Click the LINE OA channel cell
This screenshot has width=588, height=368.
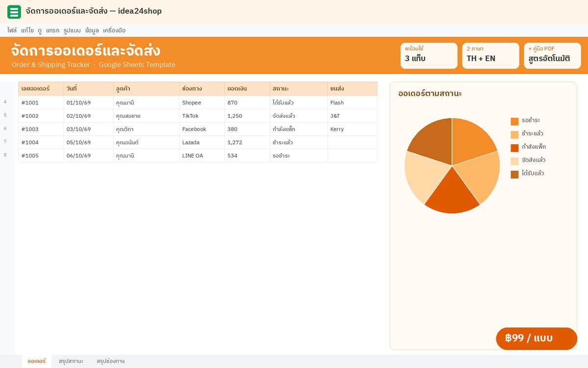(x=202, y=156)
